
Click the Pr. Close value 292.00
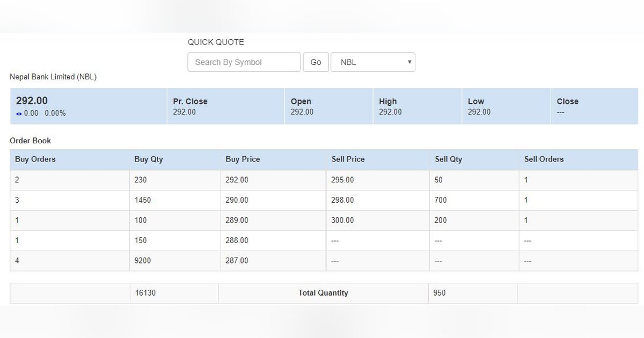coord(184,112)
